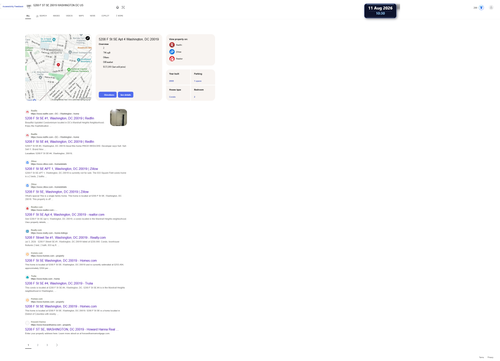Click the red location pin on the map

coord(58,65)
